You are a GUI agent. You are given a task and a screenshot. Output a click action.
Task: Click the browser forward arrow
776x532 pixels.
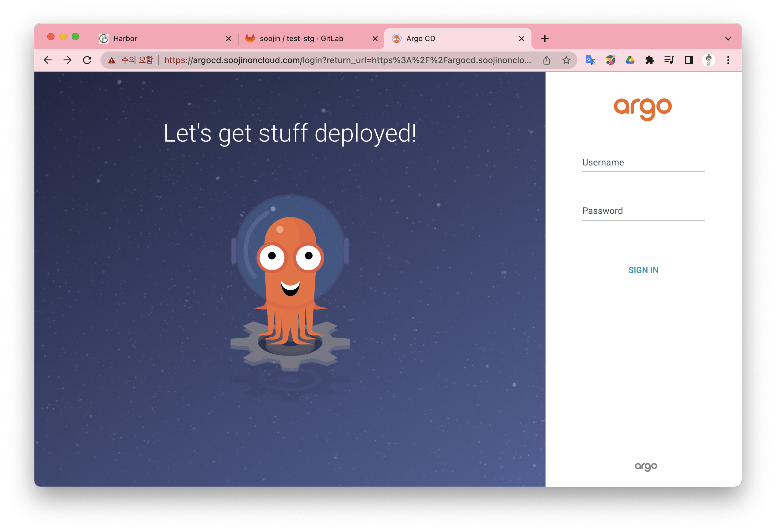point(67,60)
